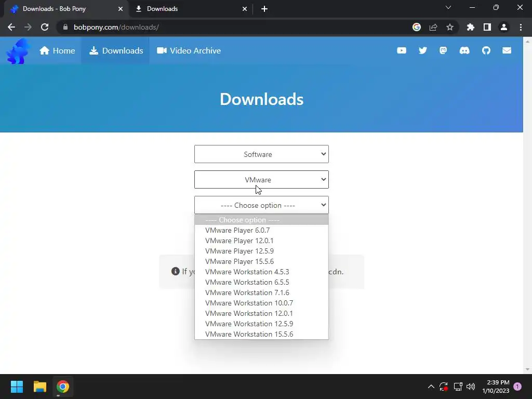
Task: Open the Twitter social link icon
Action: 422,50
